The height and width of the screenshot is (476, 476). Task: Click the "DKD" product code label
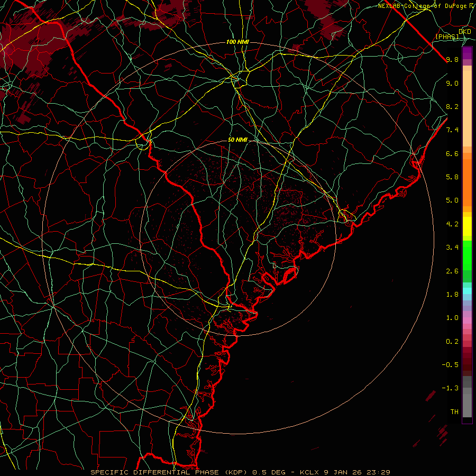[465, 32]
